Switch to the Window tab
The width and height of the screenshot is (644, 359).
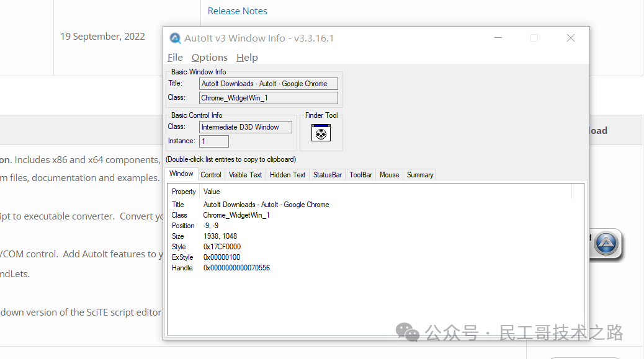181,174
